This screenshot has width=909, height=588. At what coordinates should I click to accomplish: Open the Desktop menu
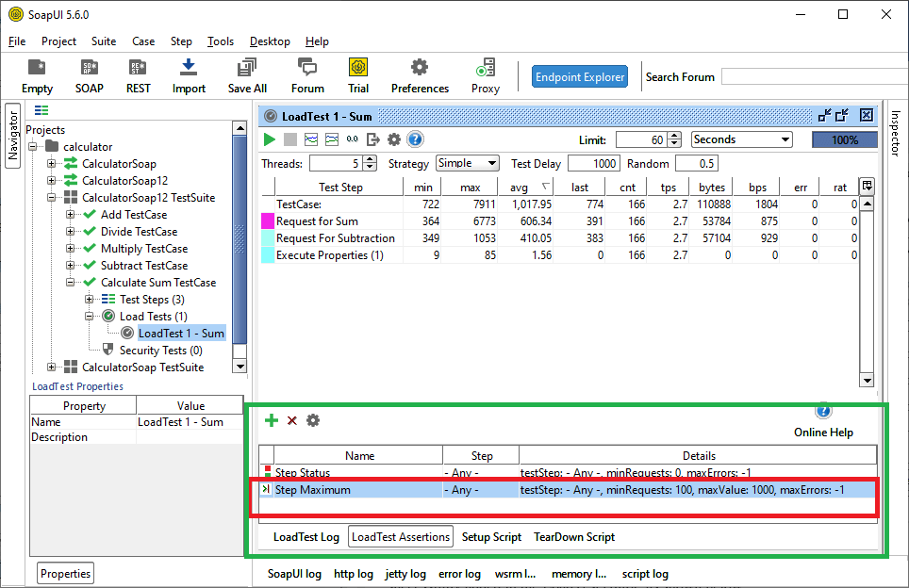pyautogui.click(x=270, y=41)
